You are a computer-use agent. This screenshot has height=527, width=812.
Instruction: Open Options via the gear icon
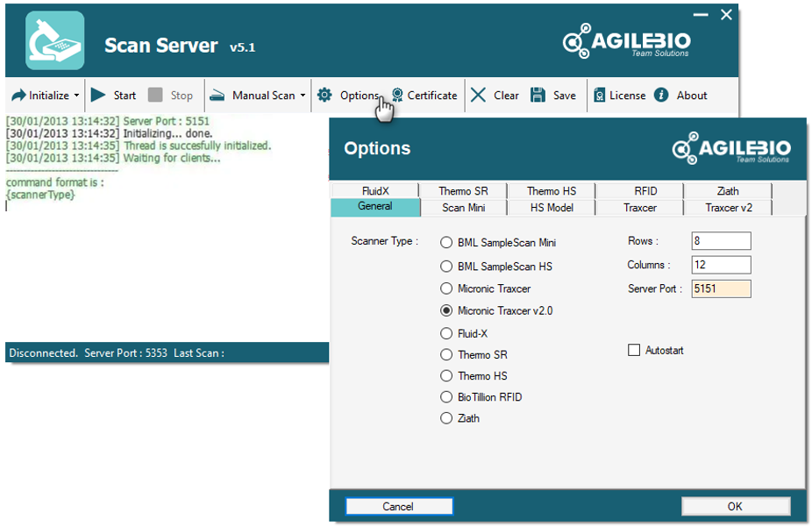click(324, 95)
